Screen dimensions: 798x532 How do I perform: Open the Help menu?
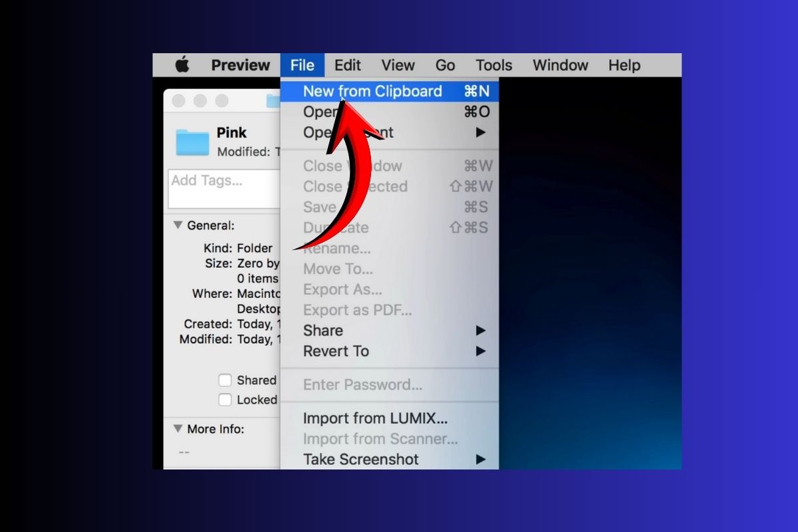pos(624,65)
